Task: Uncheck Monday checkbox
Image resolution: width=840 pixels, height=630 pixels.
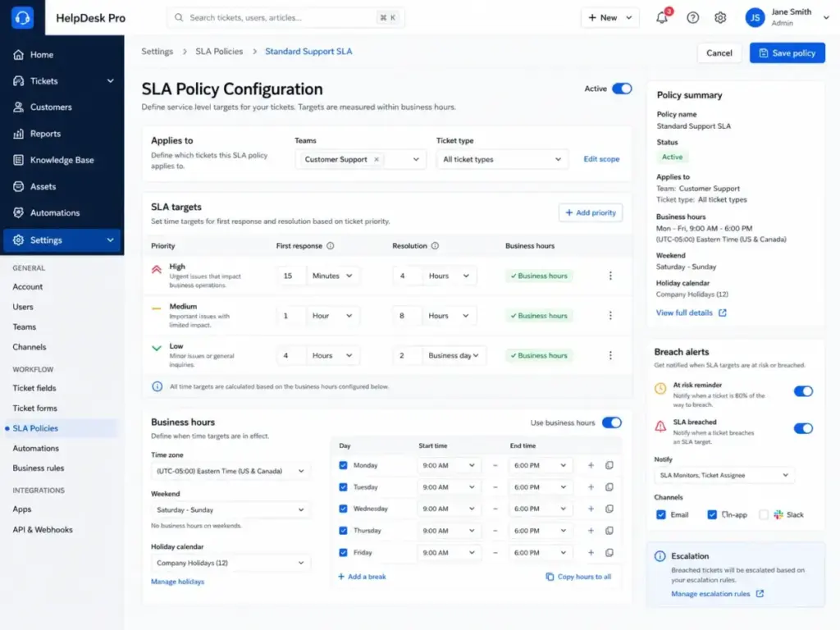Action: 343,465
